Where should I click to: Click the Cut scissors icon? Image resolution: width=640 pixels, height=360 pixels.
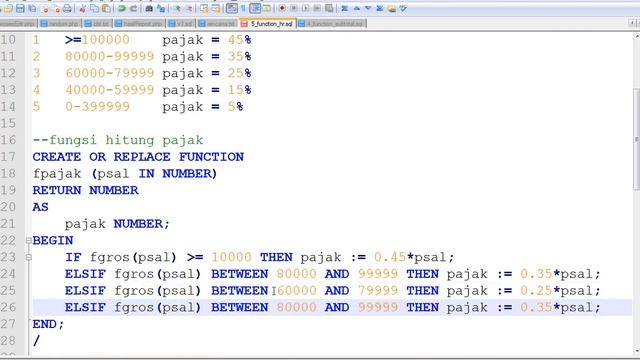pyautogui.click(x=83, y=9)
